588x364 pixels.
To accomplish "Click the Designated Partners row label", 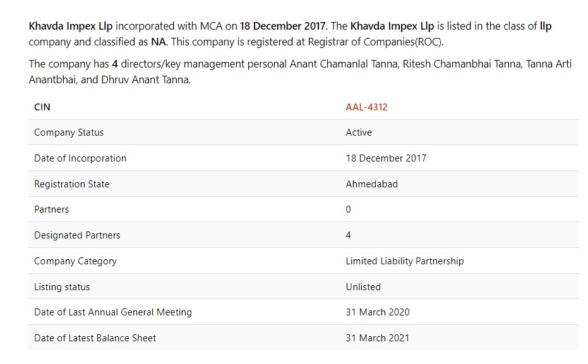I will point(77,235).
